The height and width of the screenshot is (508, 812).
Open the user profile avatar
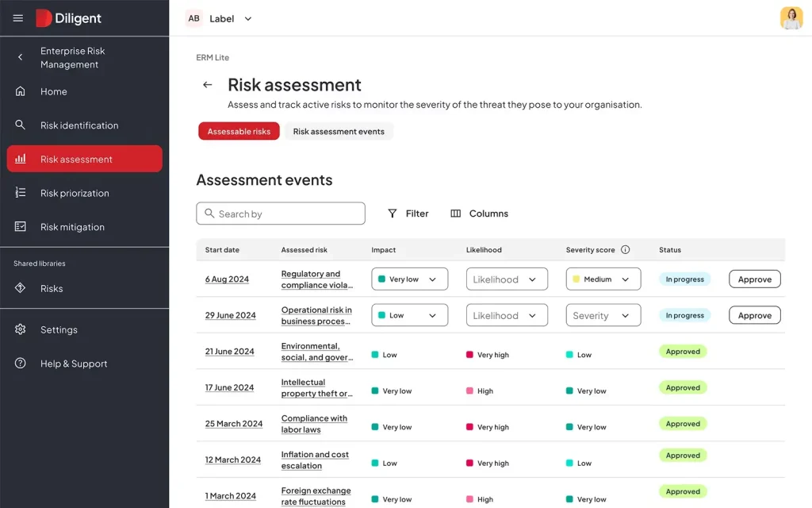pos(791,18)
